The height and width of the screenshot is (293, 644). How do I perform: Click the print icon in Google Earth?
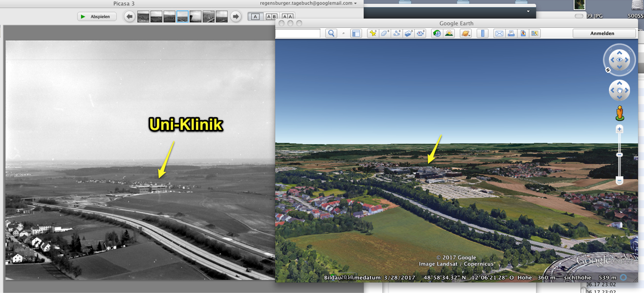(511, 33)
